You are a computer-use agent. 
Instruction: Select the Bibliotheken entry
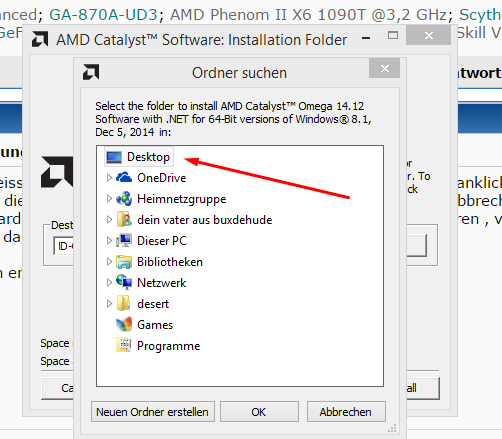point(170,262)
